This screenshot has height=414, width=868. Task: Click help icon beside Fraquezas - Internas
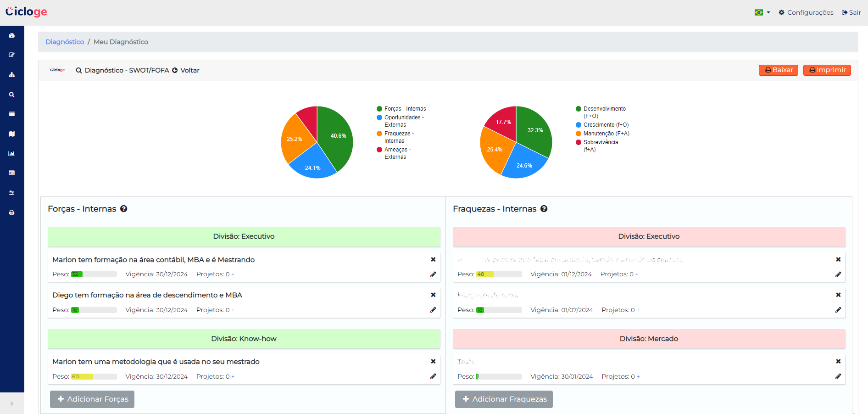(x=544, y=209)
